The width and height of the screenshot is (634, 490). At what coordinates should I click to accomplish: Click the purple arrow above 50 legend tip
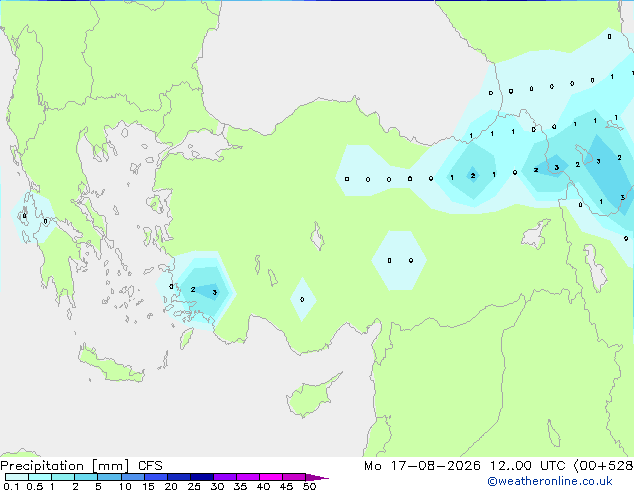click(317, 477)
